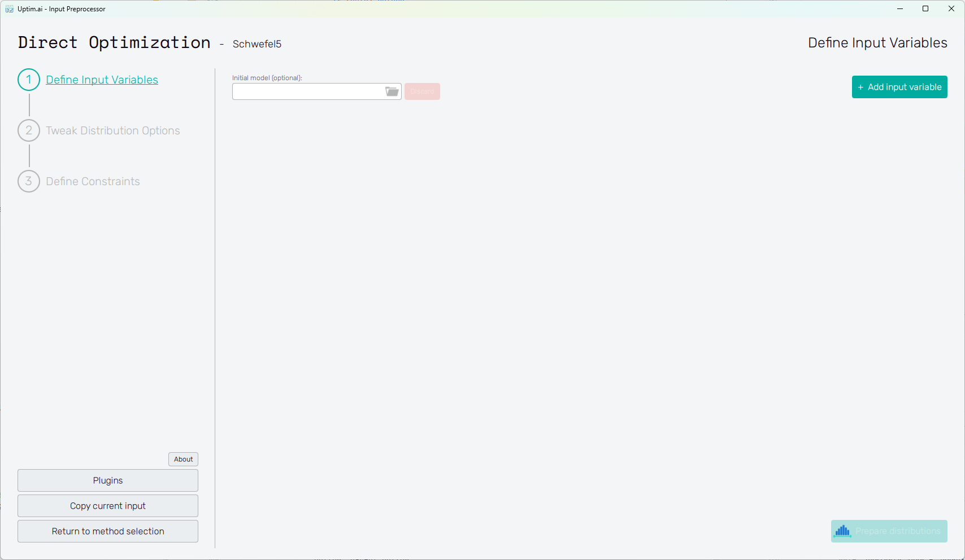Click the Uptim.ai app icon in title bar
The image size is (965, 560).
(x=10, y=9)
